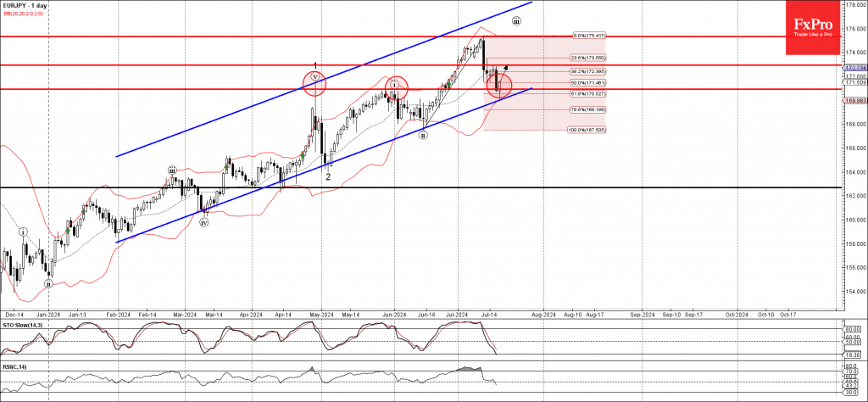868x402 pixels.
Task: Click the 178.000 price axis label
Action: point(854,4)
